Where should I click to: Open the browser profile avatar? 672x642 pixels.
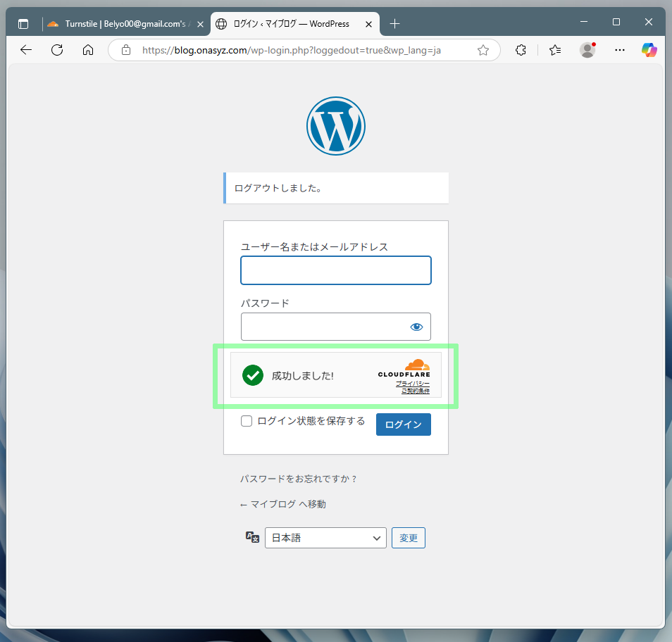coord(587,50)
